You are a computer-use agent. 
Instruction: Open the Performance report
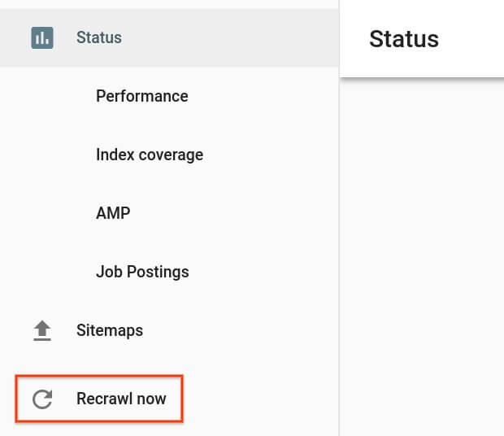(x=141, y=96)
